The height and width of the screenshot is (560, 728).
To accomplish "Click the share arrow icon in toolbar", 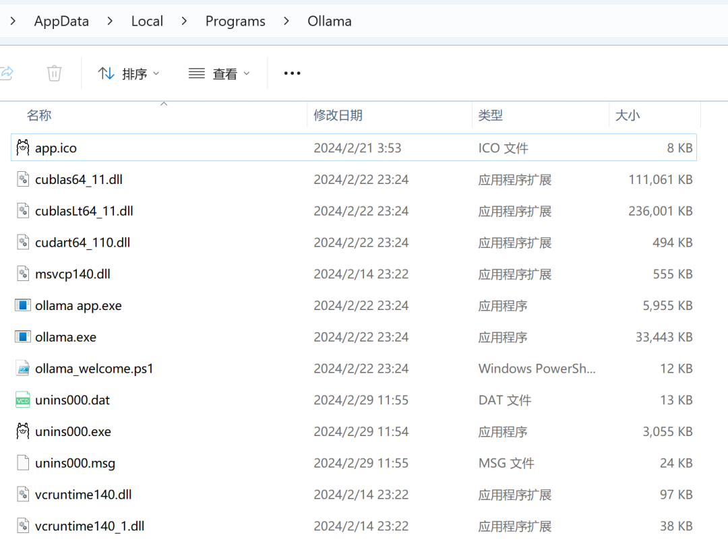I will click(x=7, y=73).
